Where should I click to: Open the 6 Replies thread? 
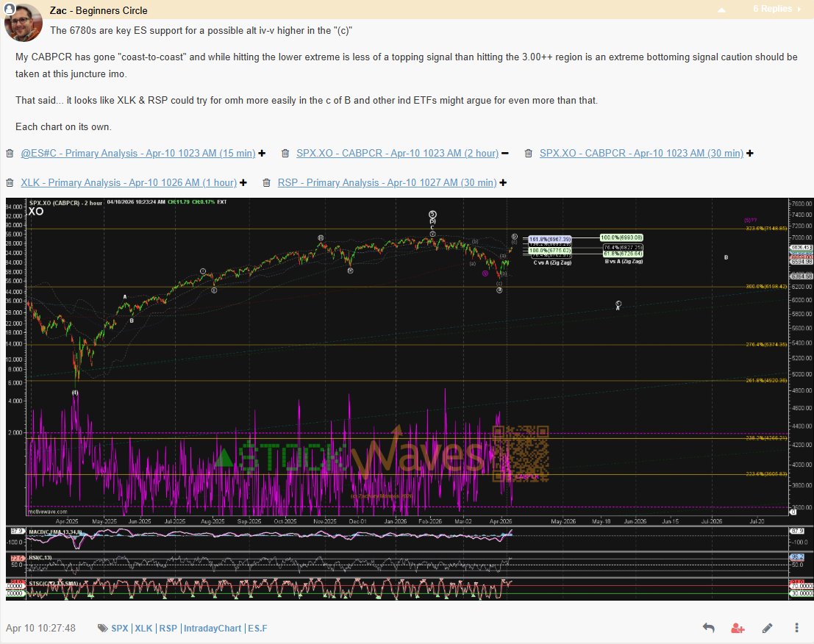point(772,9)
